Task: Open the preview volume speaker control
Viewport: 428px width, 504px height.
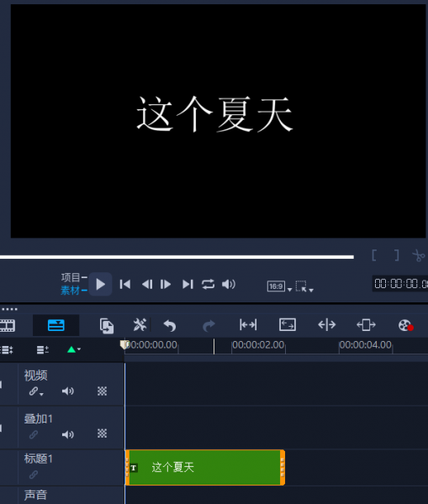Action: 229,284
